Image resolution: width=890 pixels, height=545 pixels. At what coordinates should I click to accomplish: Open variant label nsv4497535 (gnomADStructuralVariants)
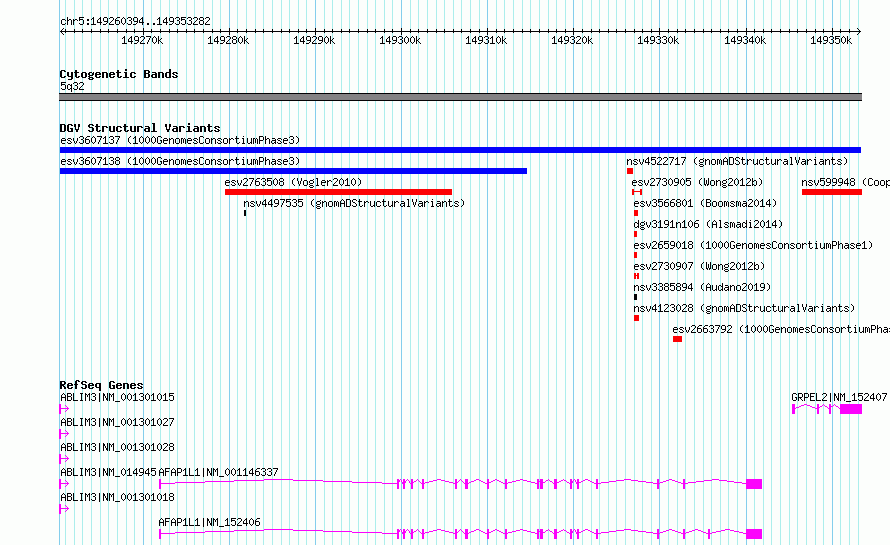(x=354, y=203)
